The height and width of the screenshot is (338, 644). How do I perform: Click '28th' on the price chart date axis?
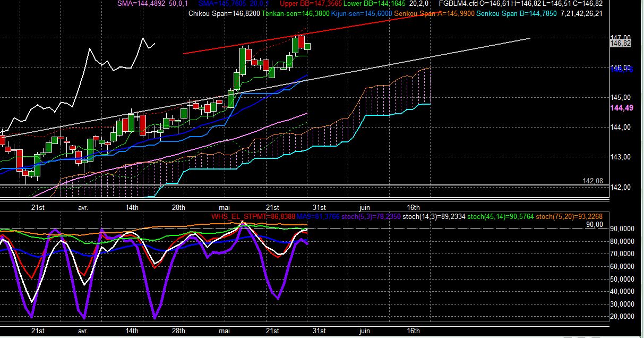coord(178,207)
